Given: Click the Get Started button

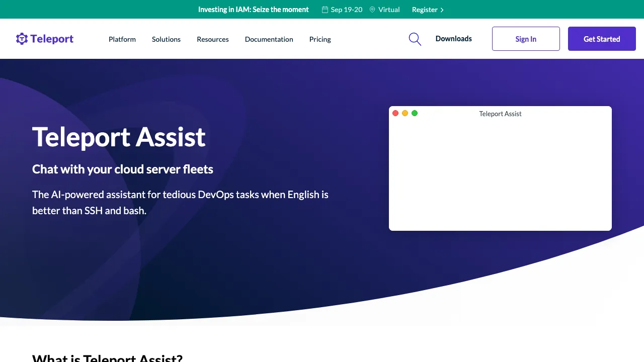Looking at the screenshot, I should tap(602, 39).
